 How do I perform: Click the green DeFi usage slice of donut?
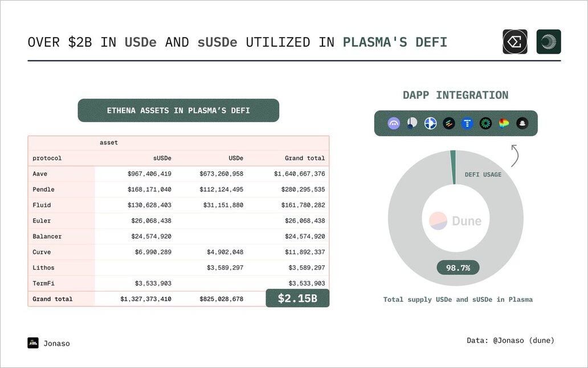453,167
